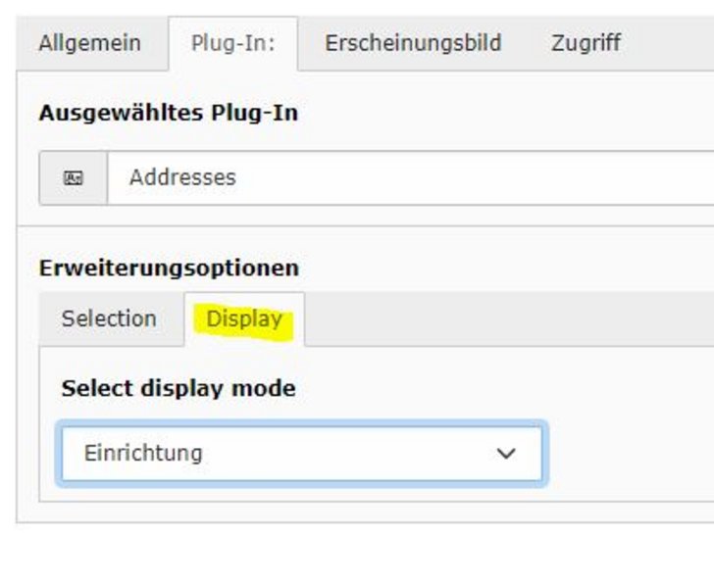Click white space right of display mode dropdown
Image resolution: width=714 pixels, height=588 pixels.
pyautogui.click(x=628, y=454)
